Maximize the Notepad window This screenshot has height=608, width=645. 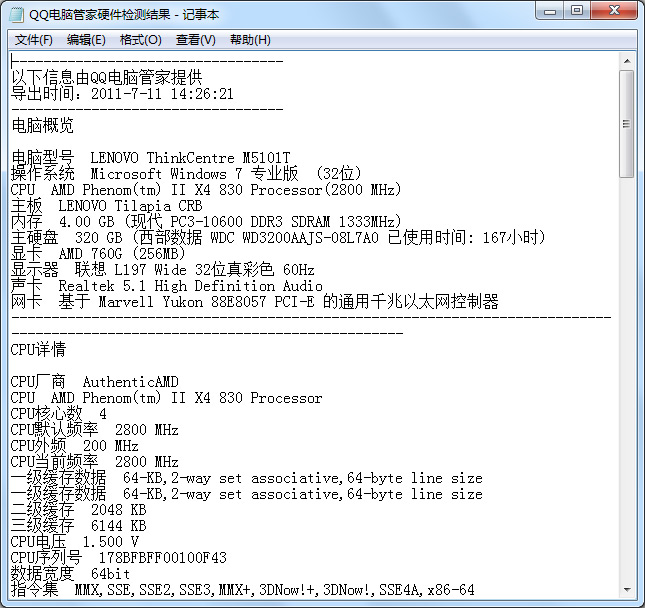[577, 11]
